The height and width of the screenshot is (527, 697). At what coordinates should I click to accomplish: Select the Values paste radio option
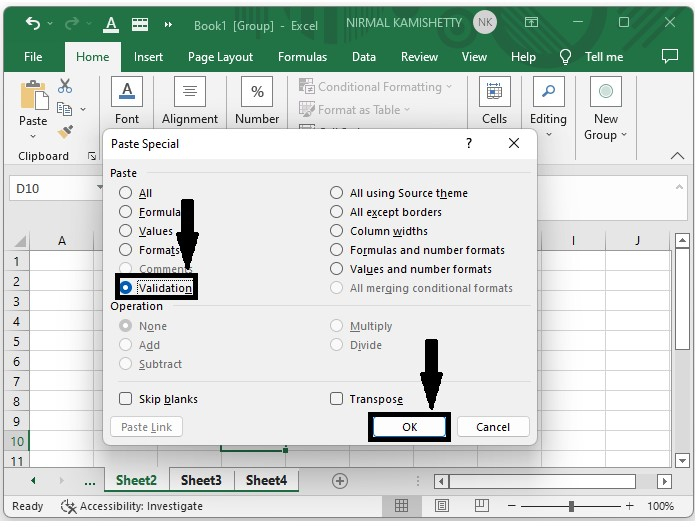tap(125, 231)
